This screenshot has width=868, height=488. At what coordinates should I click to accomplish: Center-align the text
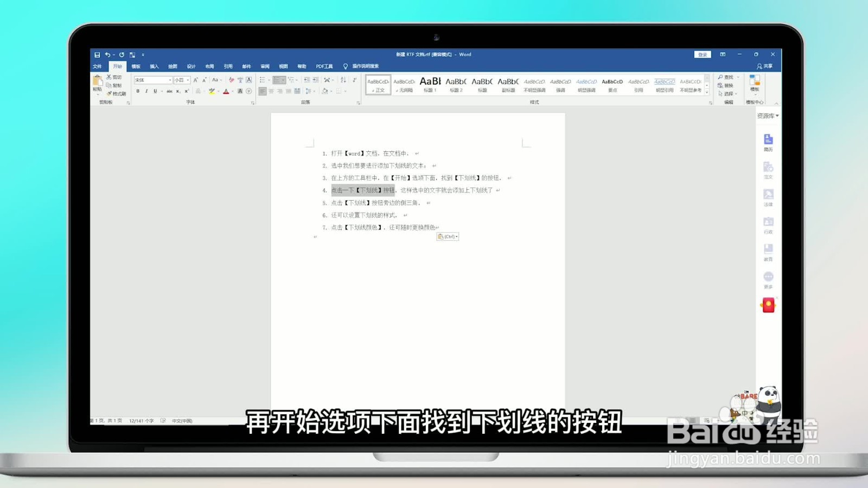click(x=271, y=91)
